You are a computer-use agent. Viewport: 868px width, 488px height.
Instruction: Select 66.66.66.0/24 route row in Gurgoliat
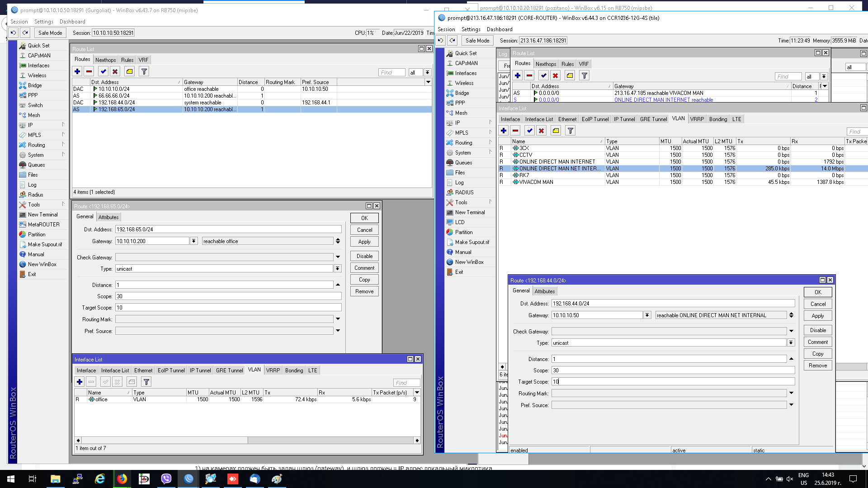tap(252, 96)
